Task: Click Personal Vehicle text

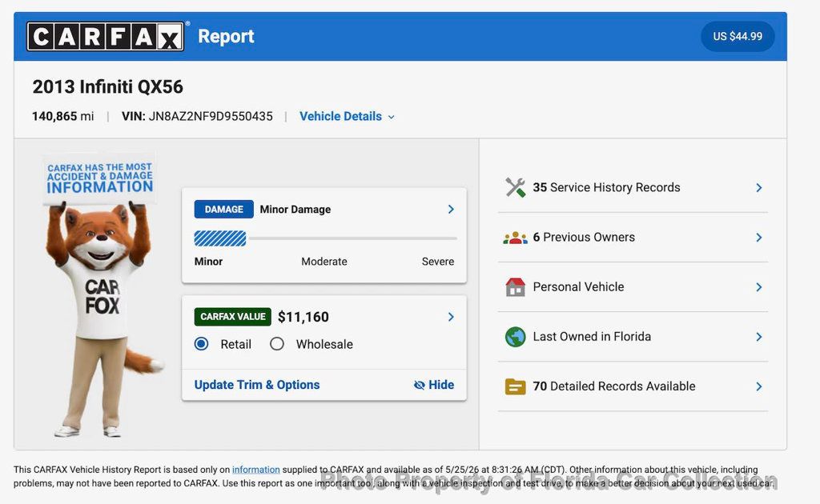Action: (578, 286)
